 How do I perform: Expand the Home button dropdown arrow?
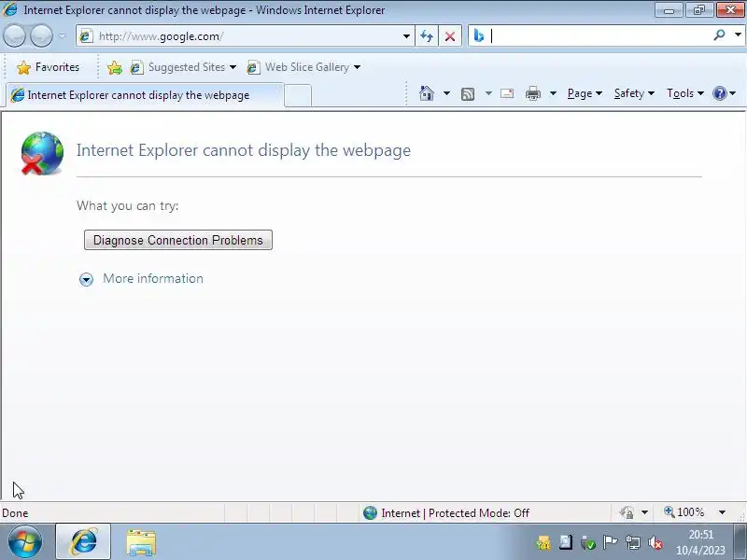pyautogui.click(x=446, y=93)
